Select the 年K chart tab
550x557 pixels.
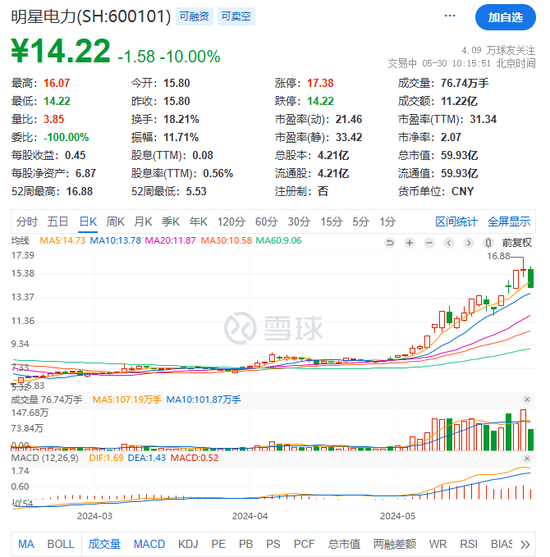pyautogui.click(x=198, y=222)
